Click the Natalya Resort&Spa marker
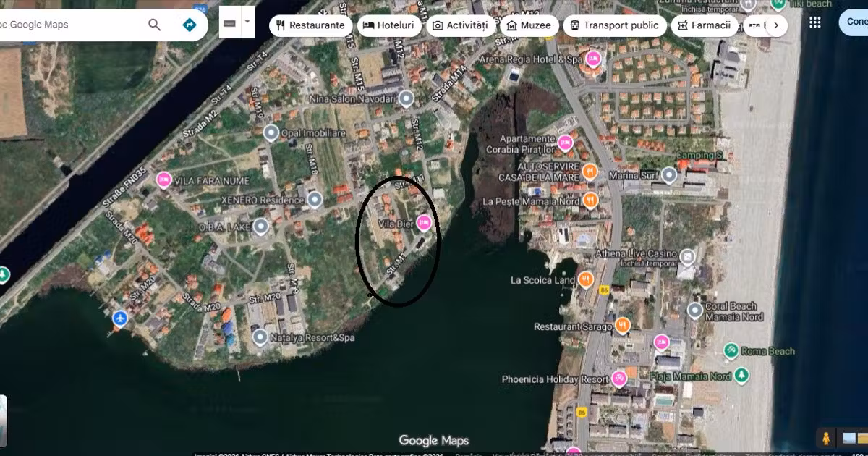868x456 pixels. point(260,337)
